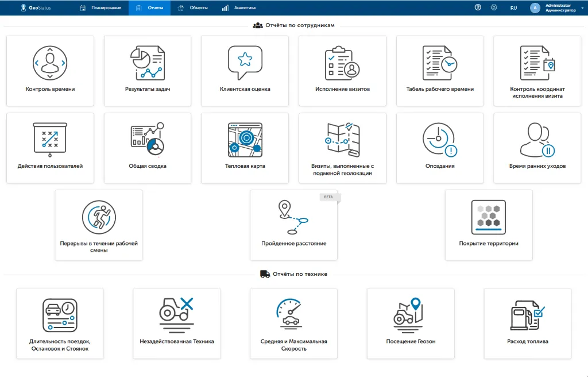Click the Исполнение визитов label

(342, 89)
